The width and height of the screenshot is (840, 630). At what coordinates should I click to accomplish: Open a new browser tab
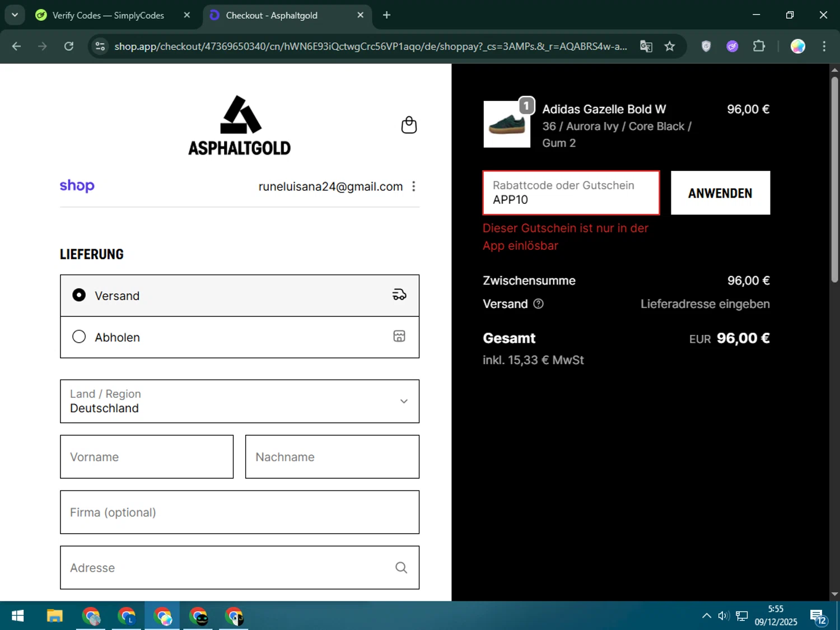point(386,15)
